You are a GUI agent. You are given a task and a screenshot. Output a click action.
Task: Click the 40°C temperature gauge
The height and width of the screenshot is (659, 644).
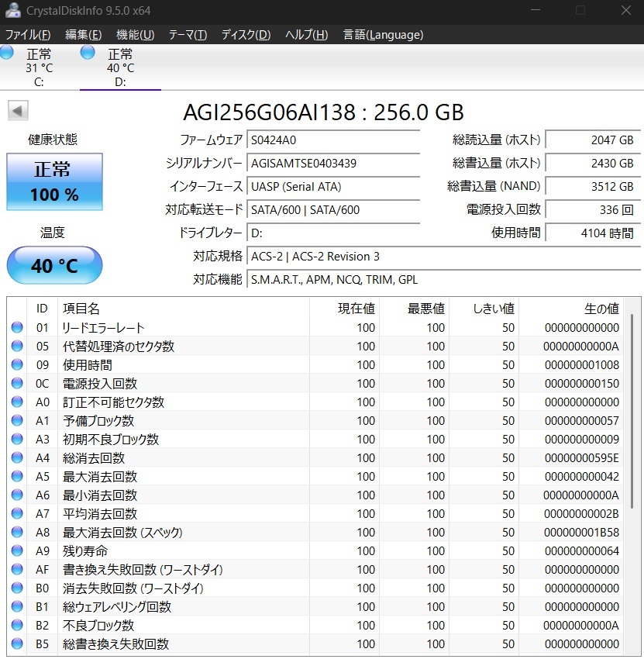click(x=53, y=265)
